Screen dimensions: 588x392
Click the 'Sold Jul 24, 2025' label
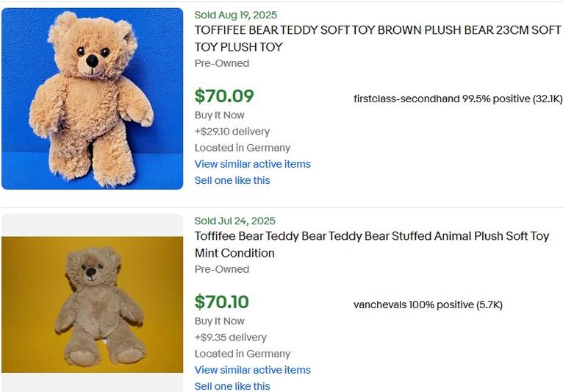pos(234,221)
